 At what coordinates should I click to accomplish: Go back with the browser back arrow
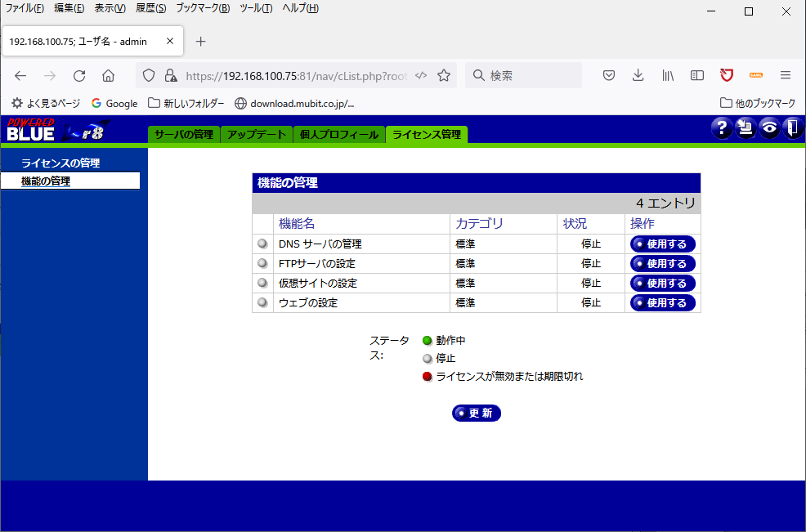[x=20, y=76]
